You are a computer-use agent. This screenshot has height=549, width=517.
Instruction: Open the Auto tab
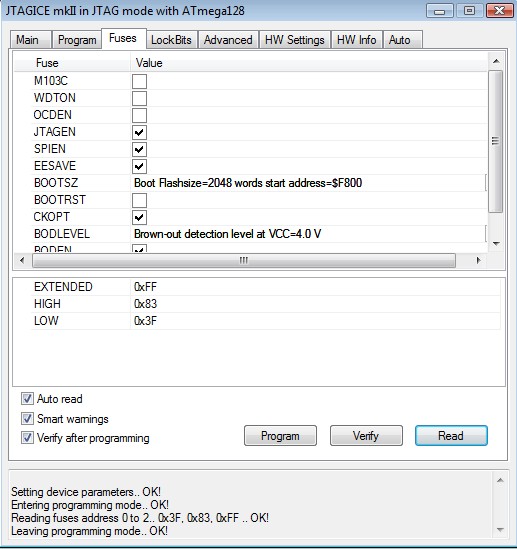[x=403, y=40]
